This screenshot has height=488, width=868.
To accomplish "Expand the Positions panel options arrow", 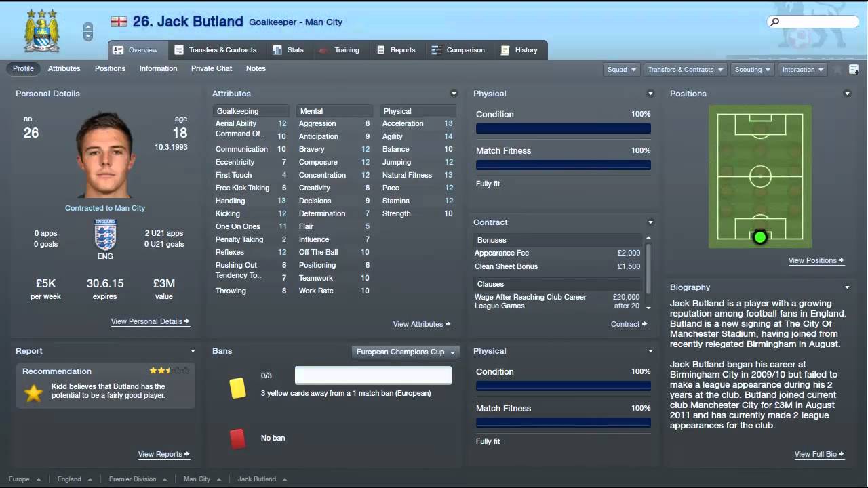I will tap(847, 94).
